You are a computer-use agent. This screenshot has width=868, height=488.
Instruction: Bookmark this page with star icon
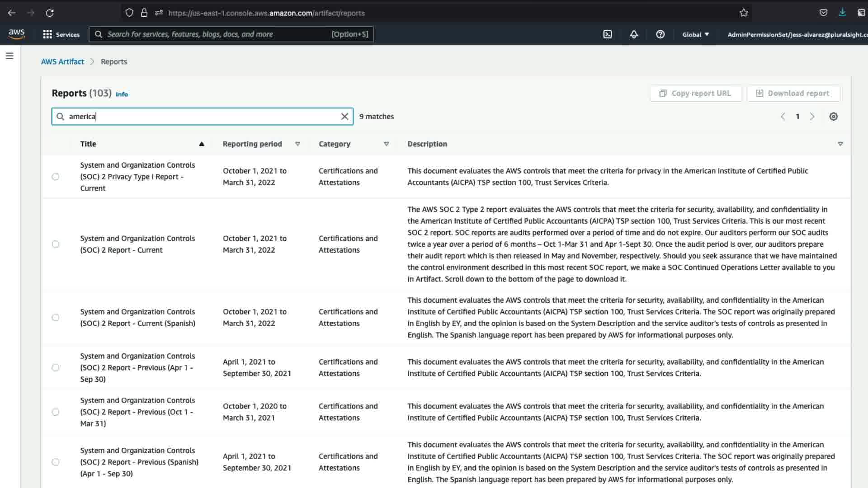coord(744,13)
